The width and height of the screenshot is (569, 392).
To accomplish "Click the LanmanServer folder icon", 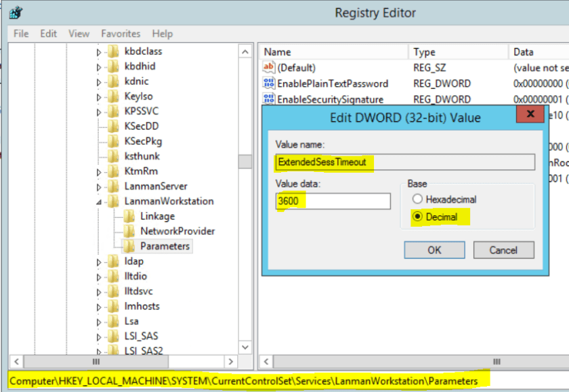I will pos(113,186).
